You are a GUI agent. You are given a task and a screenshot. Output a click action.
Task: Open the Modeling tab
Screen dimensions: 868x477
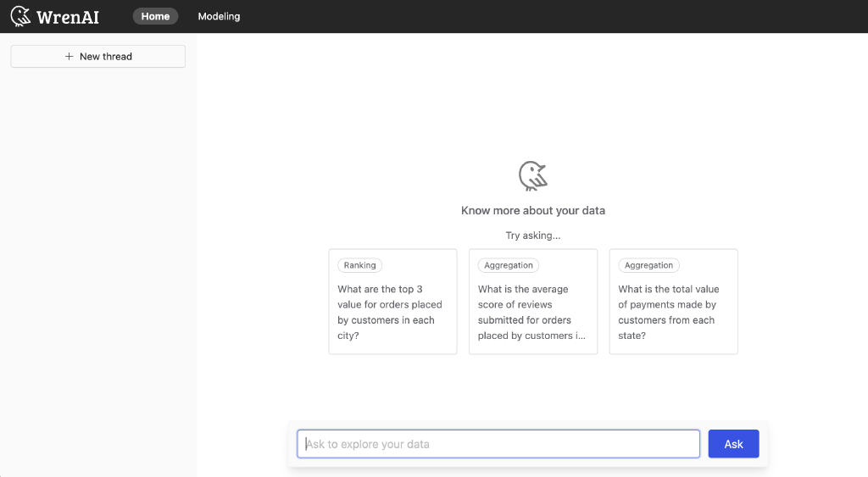219,16
